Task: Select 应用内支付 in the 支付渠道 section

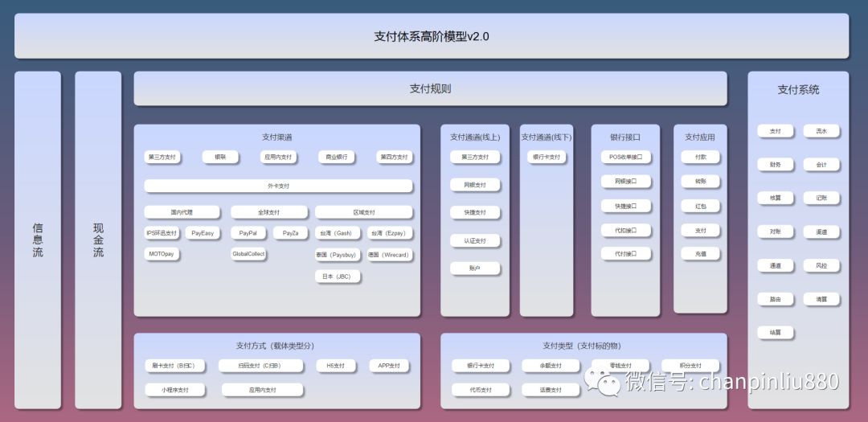Action: click(x=278, y=157)
